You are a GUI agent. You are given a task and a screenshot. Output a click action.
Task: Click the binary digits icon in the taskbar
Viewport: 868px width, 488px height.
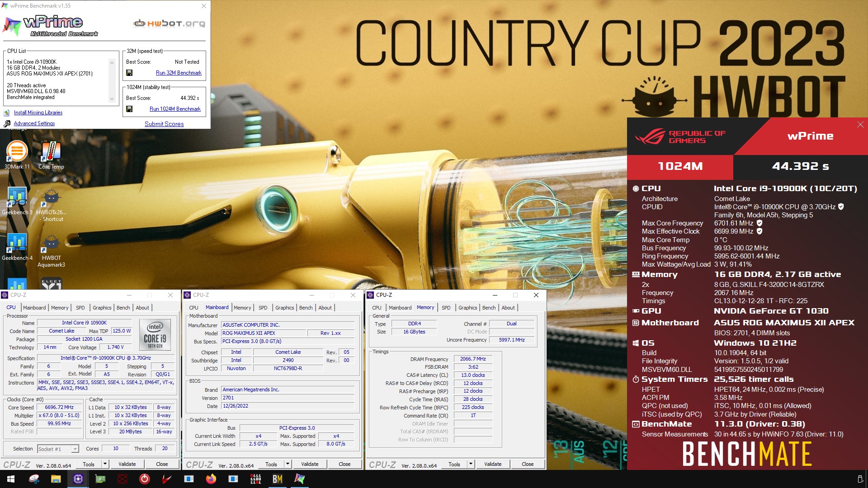pos(255,479)
